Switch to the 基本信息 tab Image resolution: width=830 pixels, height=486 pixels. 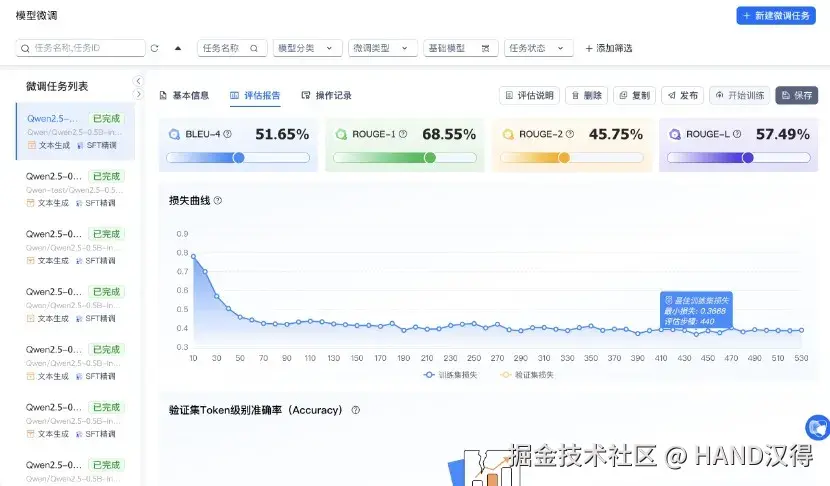184,95
